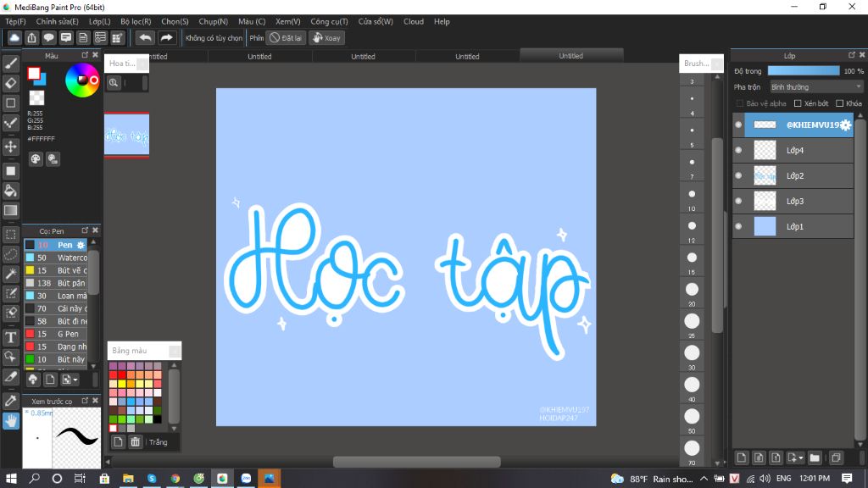Select the Eraser tool
The image size is (868, 488).
coord(10,83)
